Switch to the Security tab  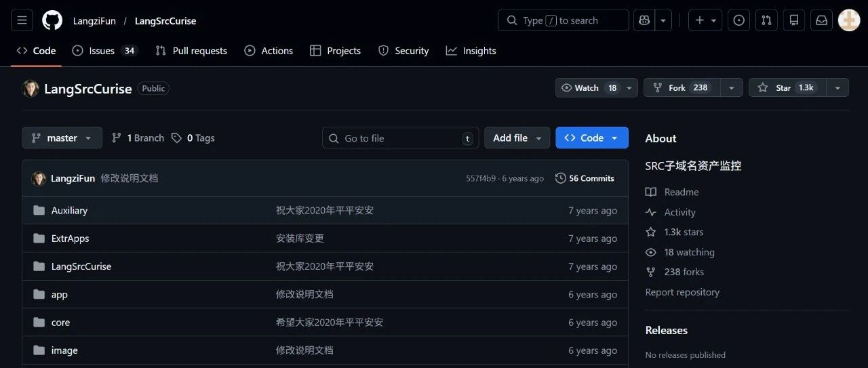coord(403,51)
